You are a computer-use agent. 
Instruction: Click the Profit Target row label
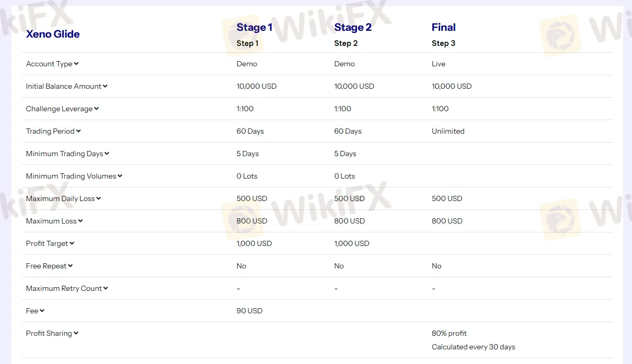(47, 243)
